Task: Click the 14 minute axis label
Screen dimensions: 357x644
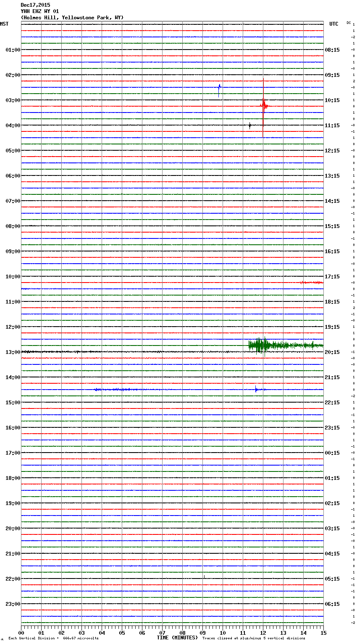Action: pos(303,633)
